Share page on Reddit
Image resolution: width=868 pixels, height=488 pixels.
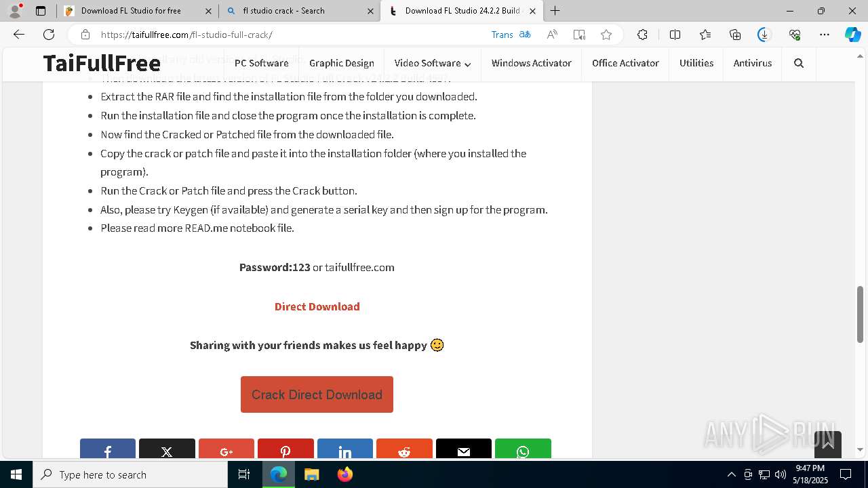point(404,449)
